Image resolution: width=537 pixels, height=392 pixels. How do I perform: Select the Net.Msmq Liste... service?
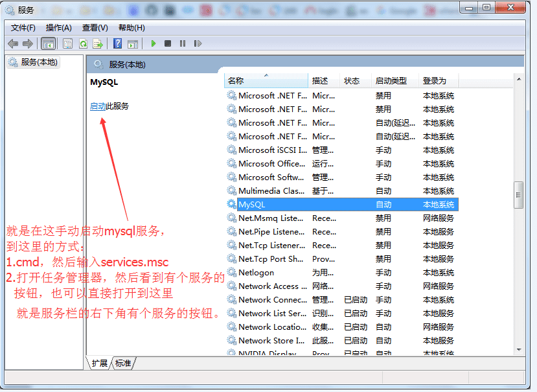pyautogui.click(x=342, y=218)
